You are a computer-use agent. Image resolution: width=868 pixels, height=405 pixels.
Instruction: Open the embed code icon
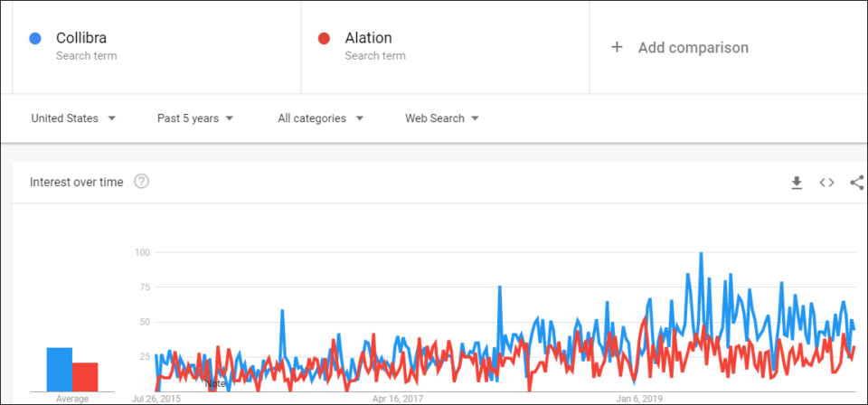pyautogui.click(x=826, y=183)
